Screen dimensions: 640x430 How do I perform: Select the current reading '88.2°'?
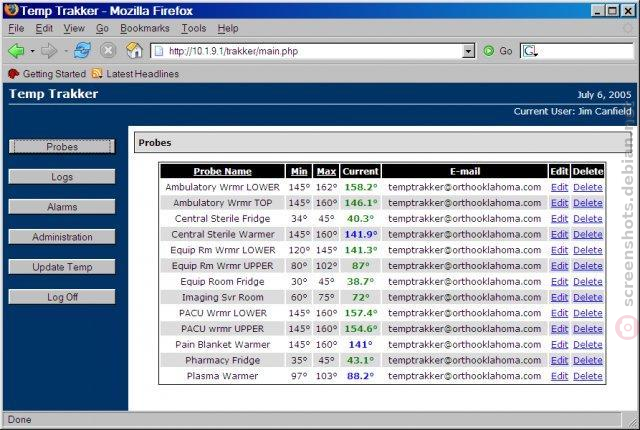click(360, 376)
